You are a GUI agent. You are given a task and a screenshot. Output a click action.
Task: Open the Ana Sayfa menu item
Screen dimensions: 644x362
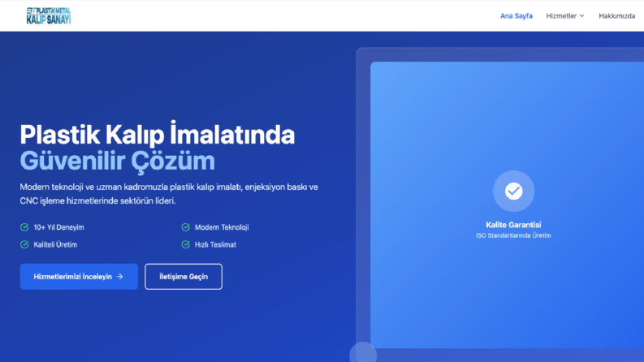click(516, 16)
